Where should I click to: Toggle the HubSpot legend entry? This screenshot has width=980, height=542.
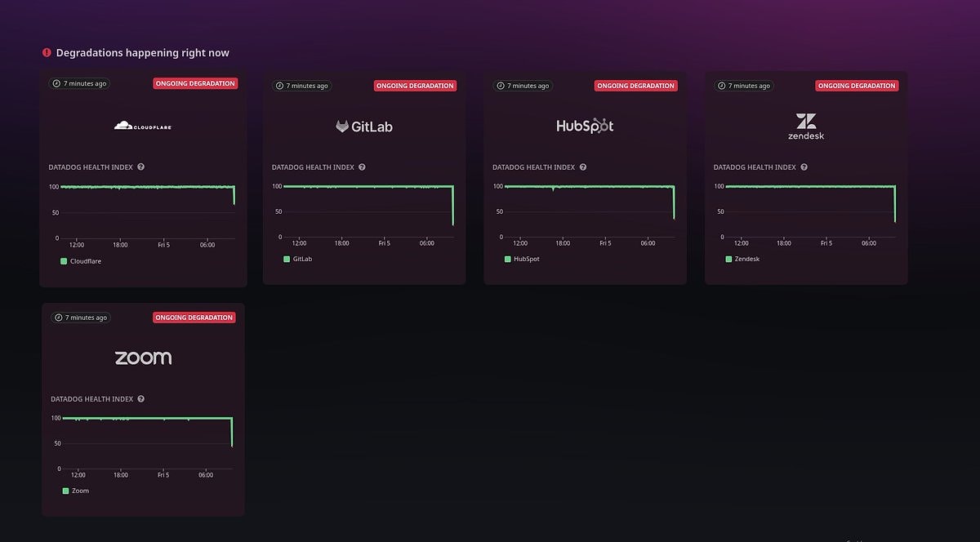tap(522, 259)
